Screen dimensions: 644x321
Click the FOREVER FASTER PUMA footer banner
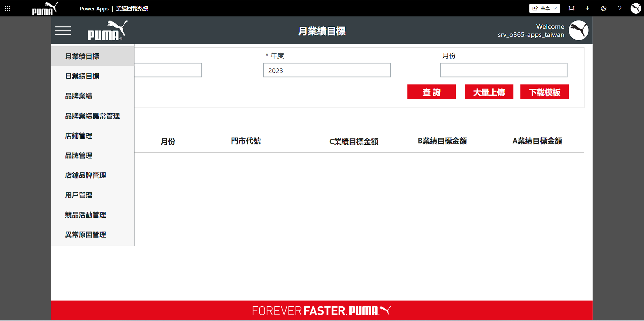click(x=321, y=311)
